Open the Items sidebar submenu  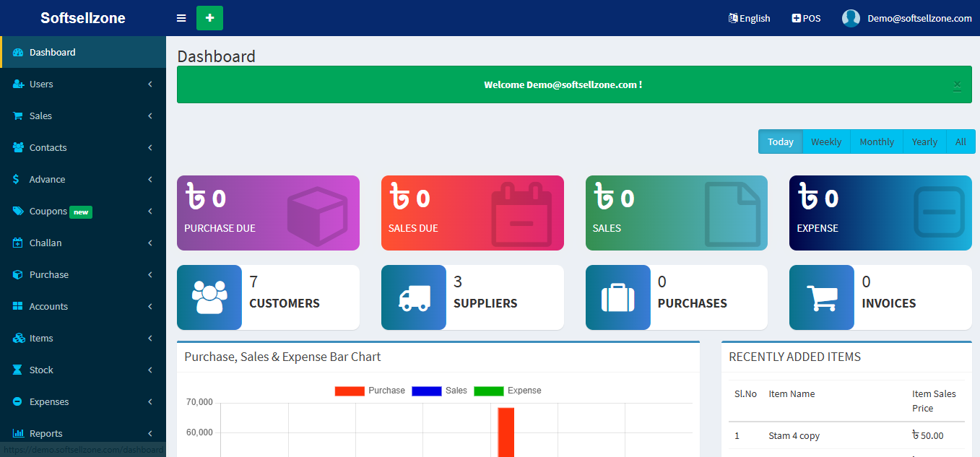click(40, 338)
